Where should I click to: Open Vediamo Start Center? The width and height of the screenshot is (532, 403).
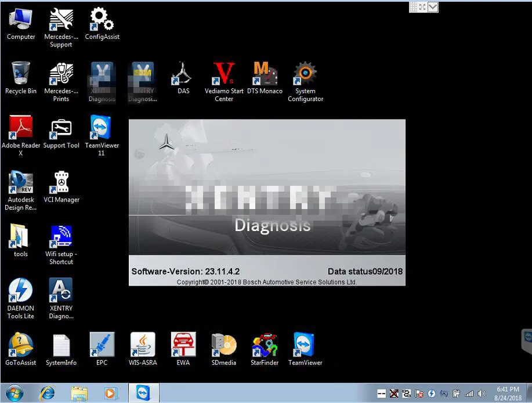click(224, 81)
